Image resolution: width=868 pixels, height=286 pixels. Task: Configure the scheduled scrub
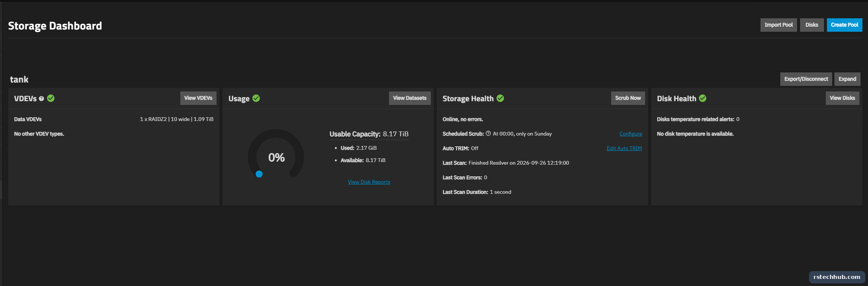coord(631,134)
